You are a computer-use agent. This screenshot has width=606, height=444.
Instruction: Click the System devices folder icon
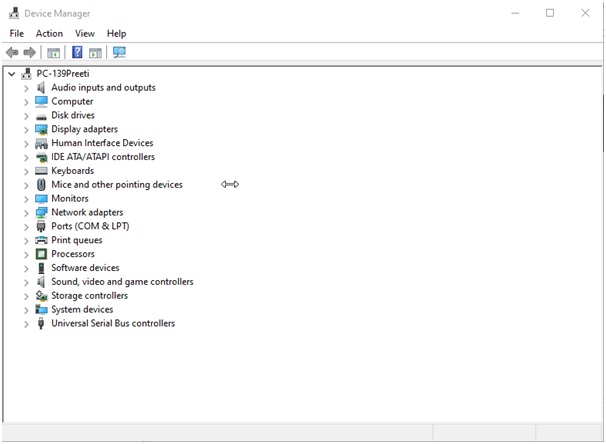(x=41, y=310)
